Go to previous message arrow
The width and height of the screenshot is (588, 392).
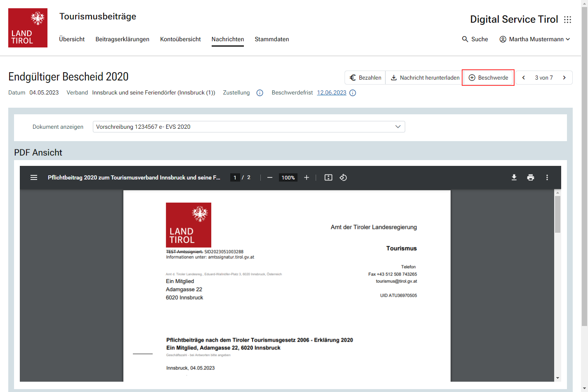tap(524, 78)
